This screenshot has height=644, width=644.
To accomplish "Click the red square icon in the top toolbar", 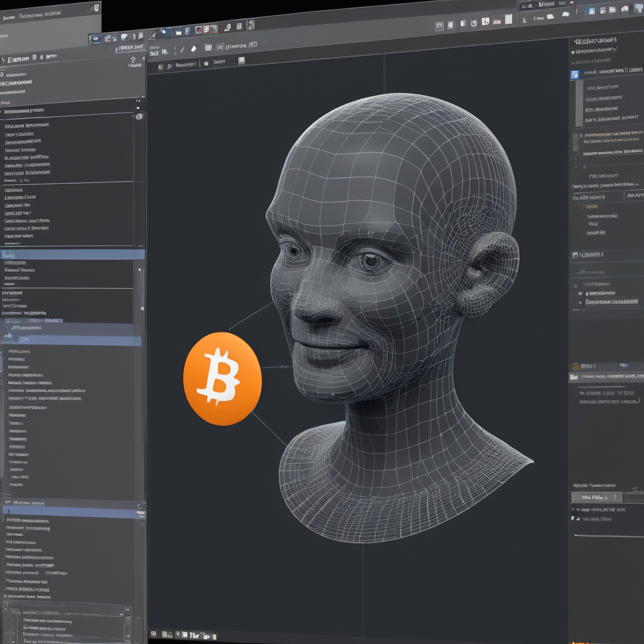I will click(198, 30).
